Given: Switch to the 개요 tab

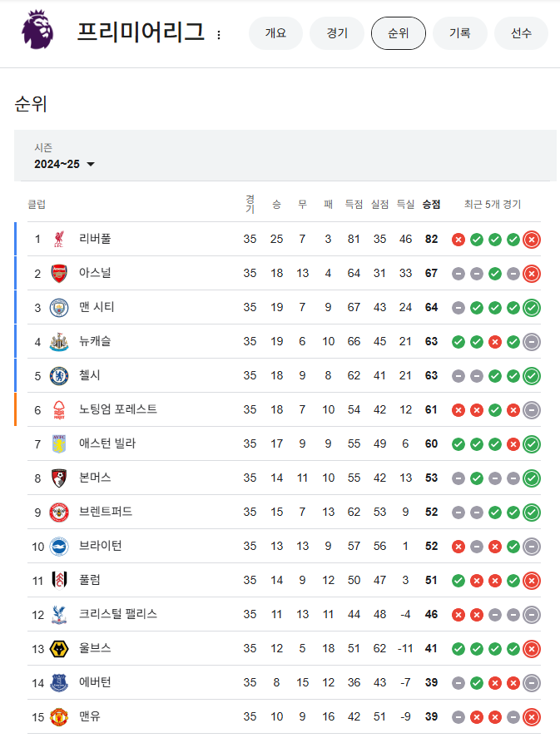Looking at the screenshot, I should pos(275,33).
